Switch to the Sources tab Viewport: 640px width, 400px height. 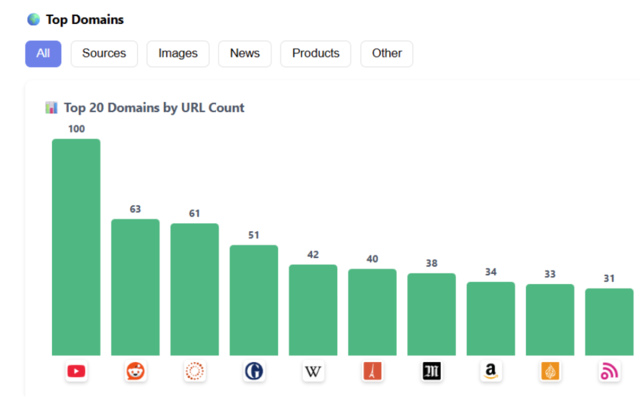pos(104,54)
